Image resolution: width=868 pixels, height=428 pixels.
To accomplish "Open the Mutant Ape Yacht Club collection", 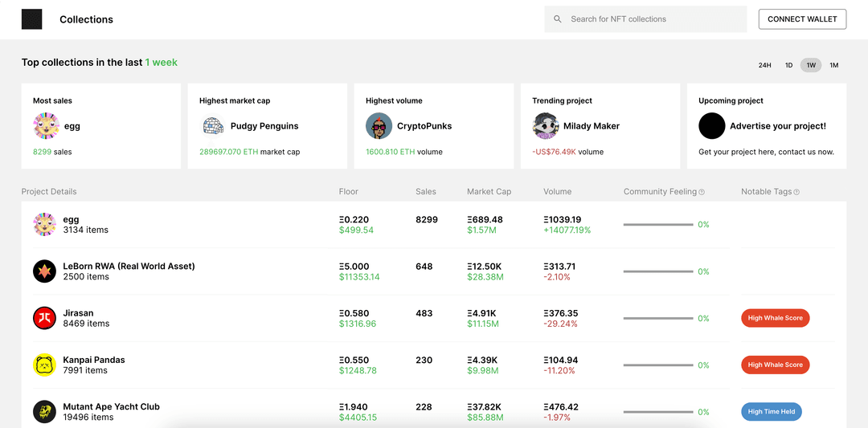I will click(111, 407).
